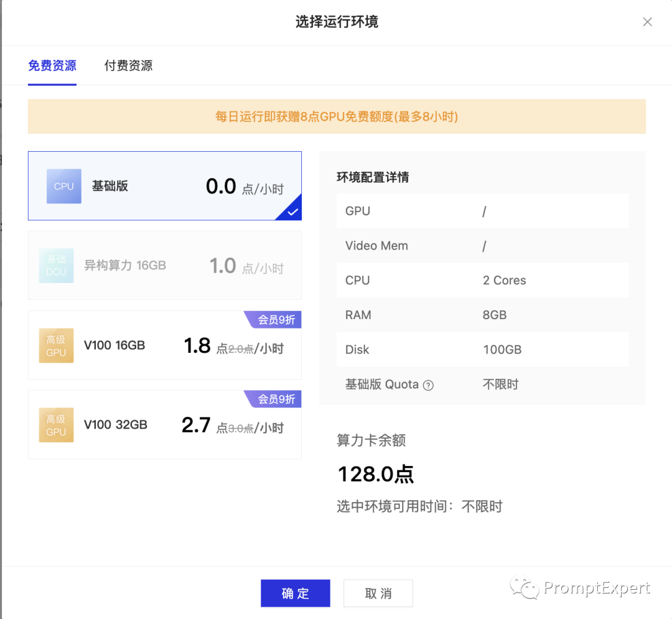This screenshot has width=672, height=619.
Task: Select the 基础版 0.0 点/小时 environment
Action: [165, 186]
